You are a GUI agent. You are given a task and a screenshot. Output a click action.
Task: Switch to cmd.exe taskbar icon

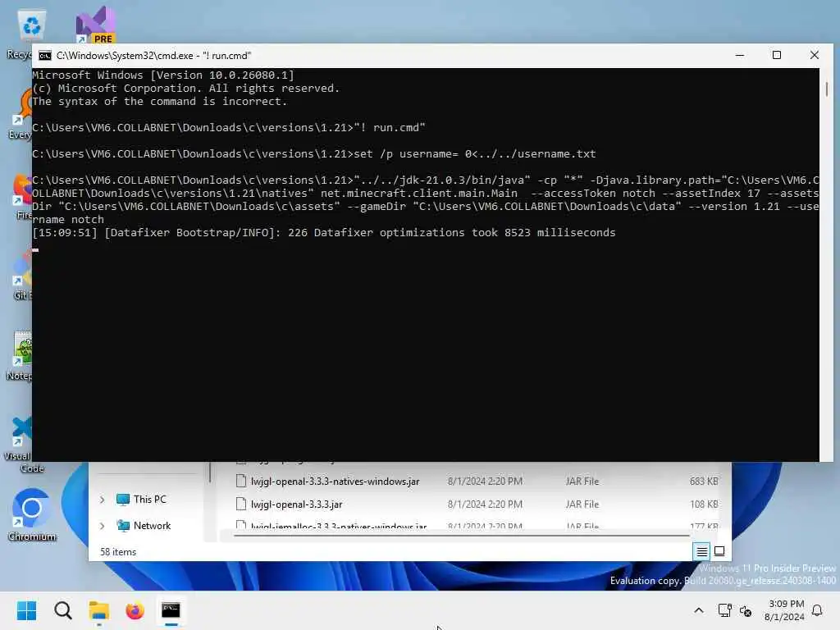pyautogui.click(x=171, y=610)
